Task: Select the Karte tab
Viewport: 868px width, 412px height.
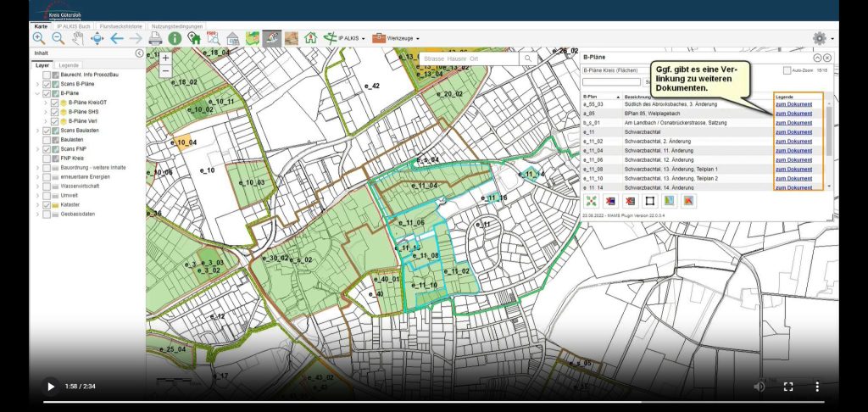Action: coord(41,26)
